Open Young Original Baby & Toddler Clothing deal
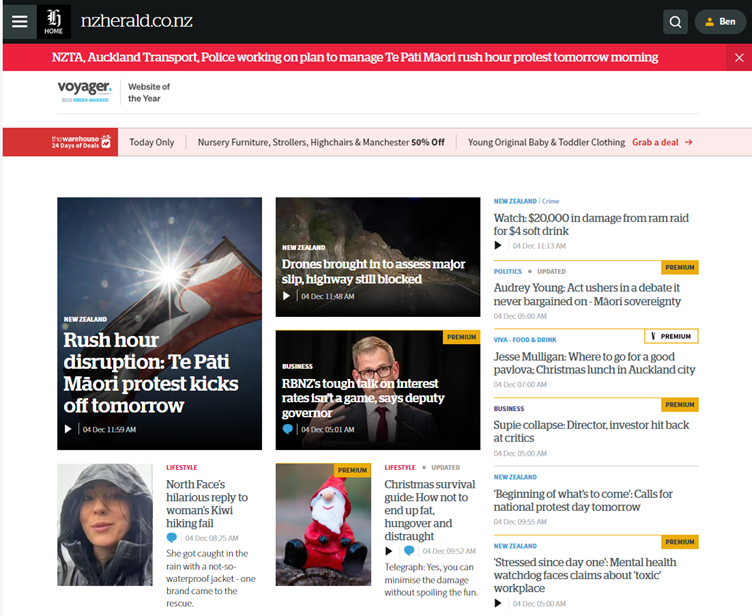Image resolution: width=752 pixels, height=616 pixels. [x=546, y=142]
